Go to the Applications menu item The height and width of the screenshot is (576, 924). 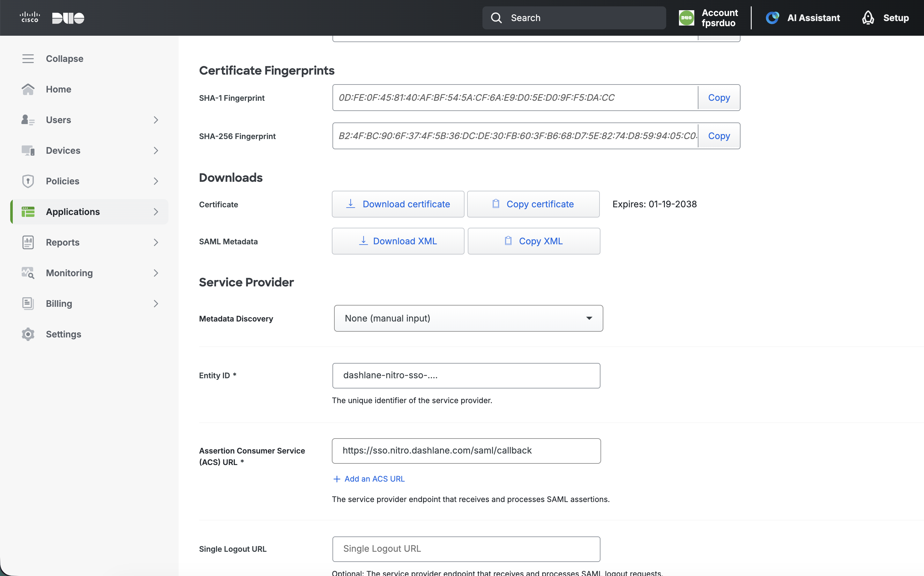pos(89,212)
